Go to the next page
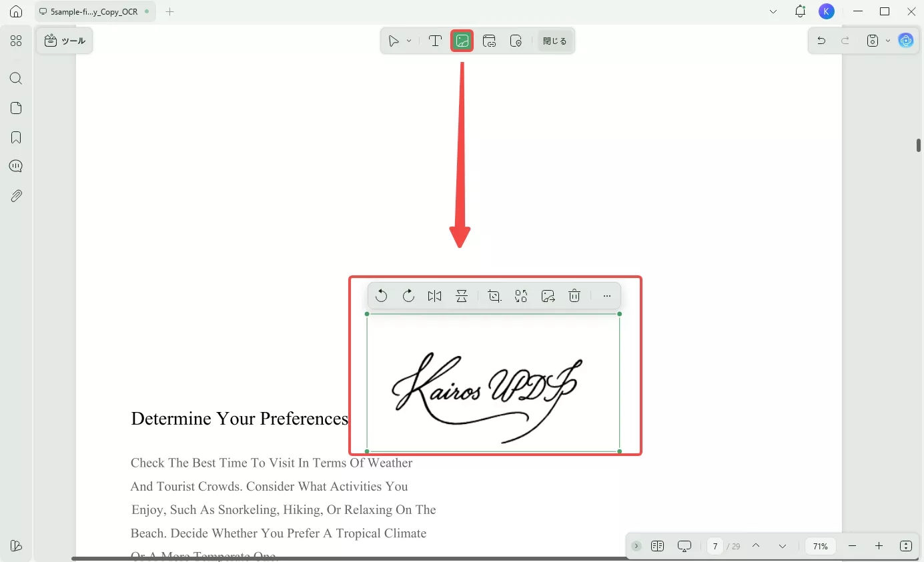 (783, 546)
